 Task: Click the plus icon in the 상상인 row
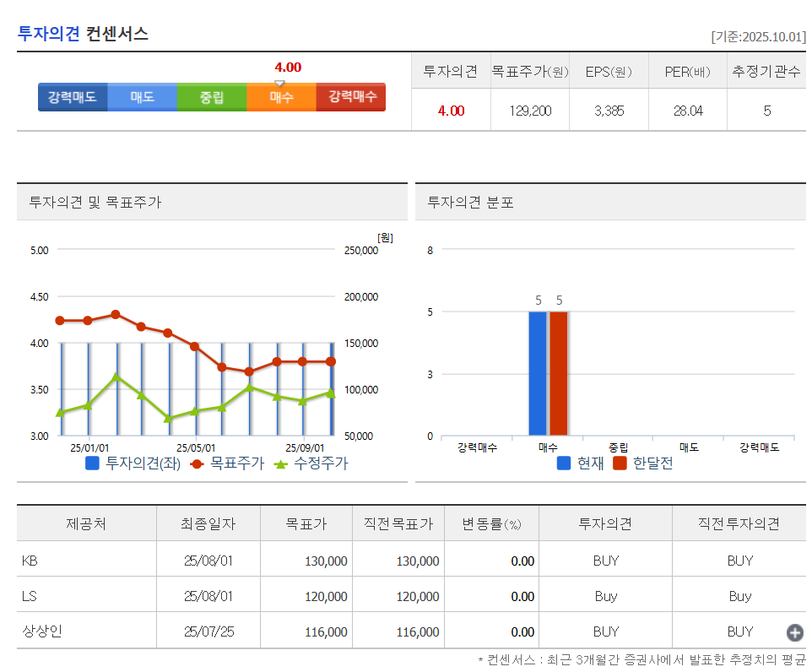(x=793, y=631)
